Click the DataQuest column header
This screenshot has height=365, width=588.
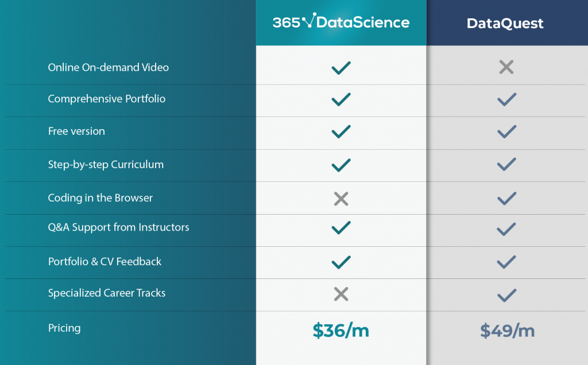[x=505, y=24]
